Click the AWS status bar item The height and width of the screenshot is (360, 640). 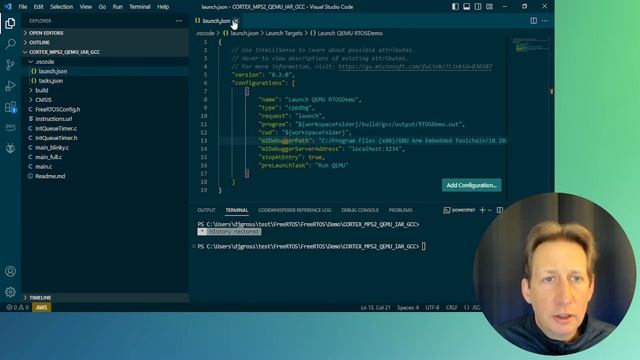42,307
